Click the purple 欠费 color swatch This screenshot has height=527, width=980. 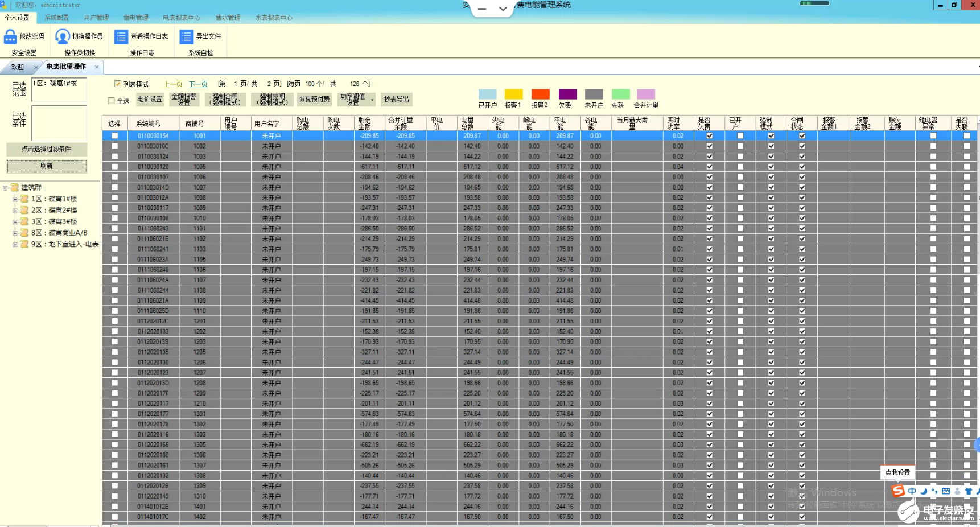[567, 94]
